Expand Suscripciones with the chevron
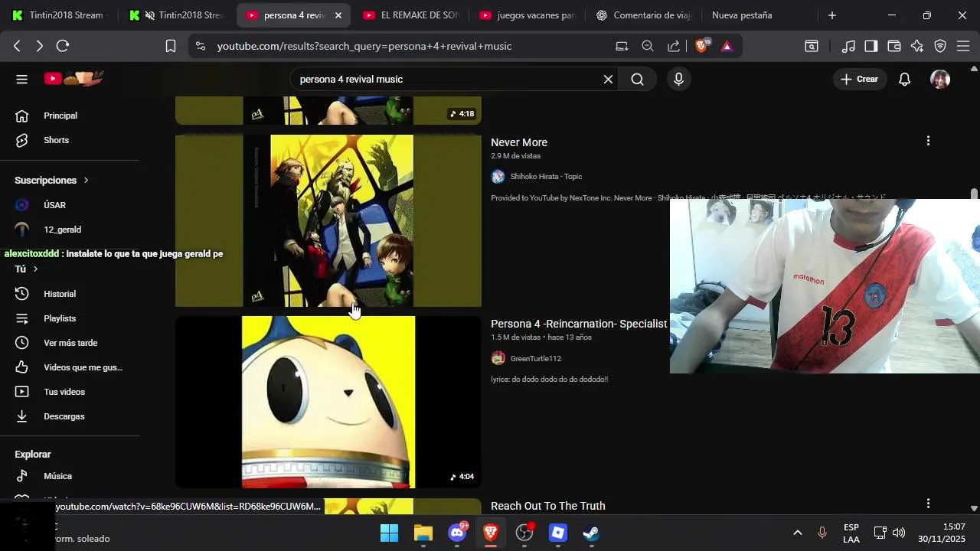Viewport: 980px width, 551px height. pos(86,181)
